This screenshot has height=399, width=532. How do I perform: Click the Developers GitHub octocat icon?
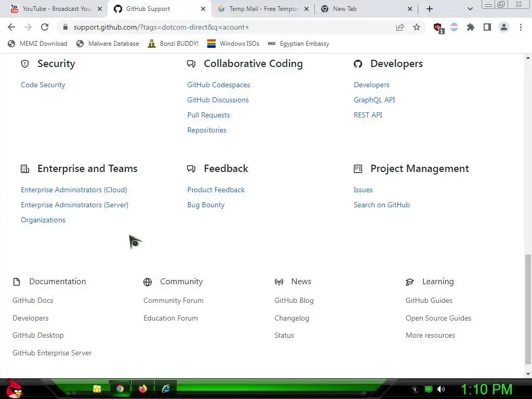358,64
